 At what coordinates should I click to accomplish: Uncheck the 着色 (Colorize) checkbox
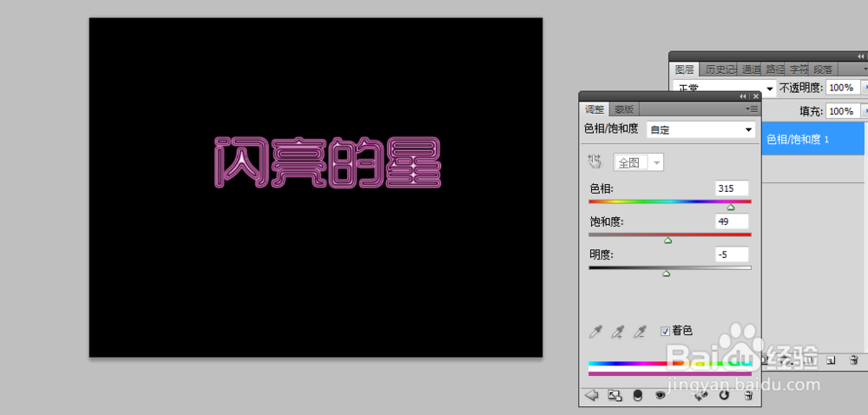click(666, 332)
